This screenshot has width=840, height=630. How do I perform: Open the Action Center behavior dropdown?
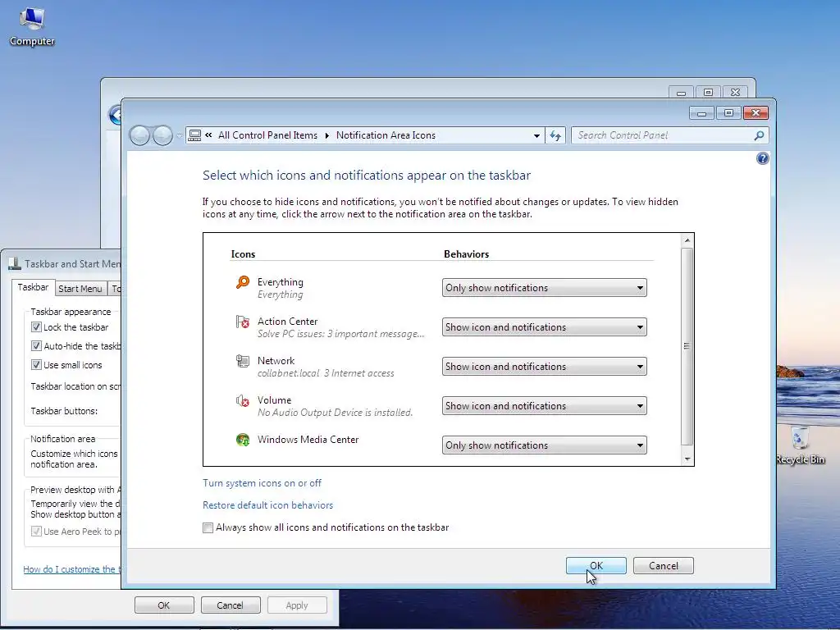click(545, 327)
